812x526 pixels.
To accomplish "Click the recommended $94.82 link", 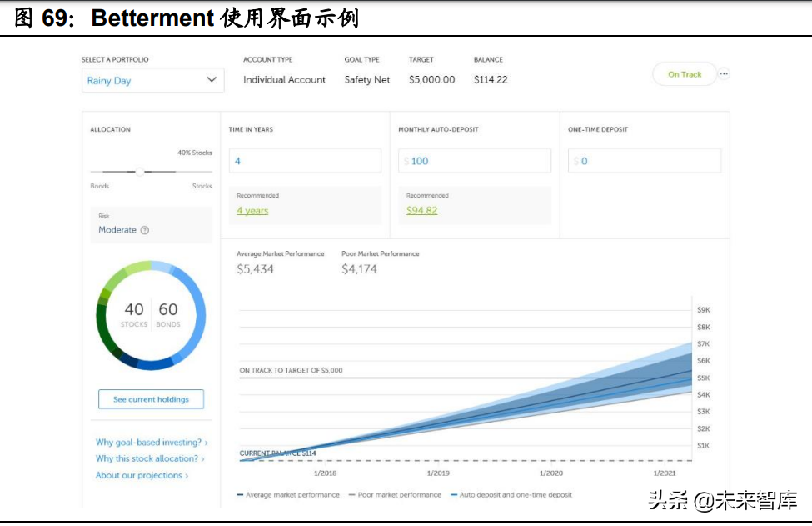I will 421,210.
